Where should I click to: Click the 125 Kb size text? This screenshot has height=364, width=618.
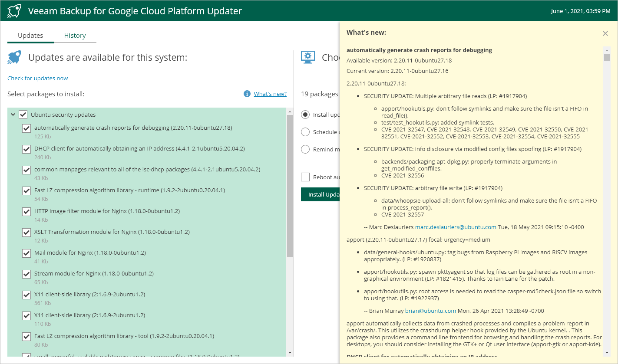click(43, 137)
